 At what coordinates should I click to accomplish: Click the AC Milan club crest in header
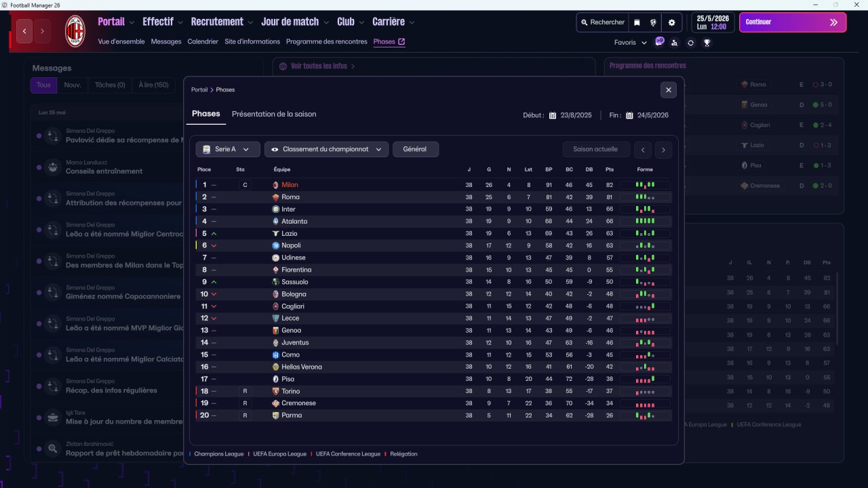click(75, 31)
